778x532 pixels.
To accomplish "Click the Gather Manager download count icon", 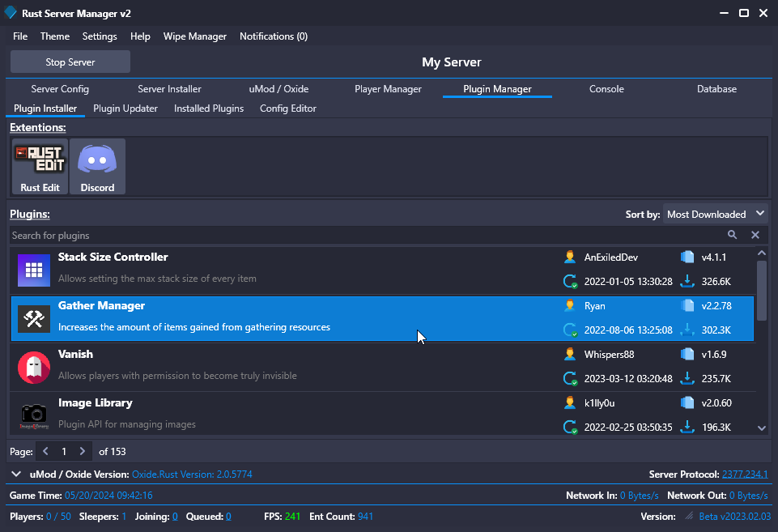I will [687, 330].
